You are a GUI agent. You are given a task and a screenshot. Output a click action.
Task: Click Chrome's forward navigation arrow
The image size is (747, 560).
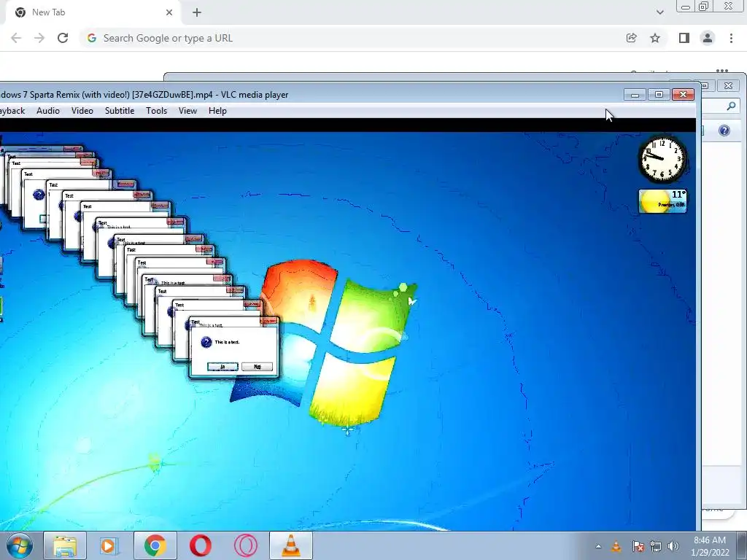pyautogui.click(x=39, y=38)
